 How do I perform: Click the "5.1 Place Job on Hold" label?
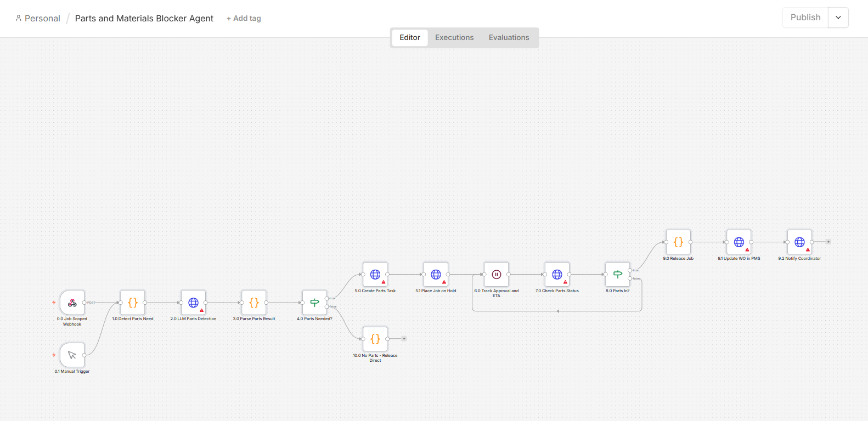point(436,291)
